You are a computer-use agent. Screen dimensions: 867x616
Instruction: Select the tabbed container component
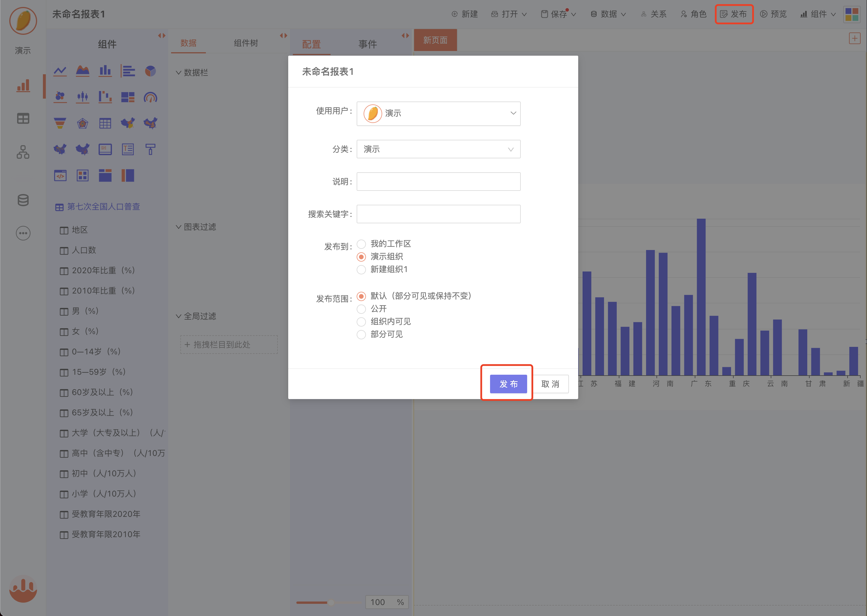click(105, 176)
